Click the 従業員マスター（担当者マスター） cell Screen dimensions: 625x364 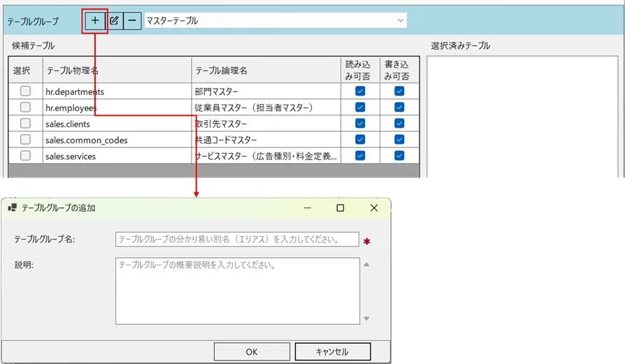[x=266, y=108]
